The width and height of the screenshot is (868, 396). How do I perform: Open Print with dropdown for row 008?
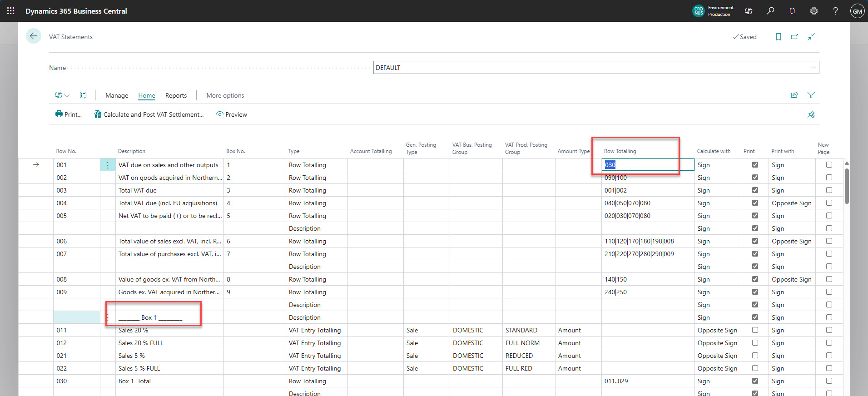(792, 279)
